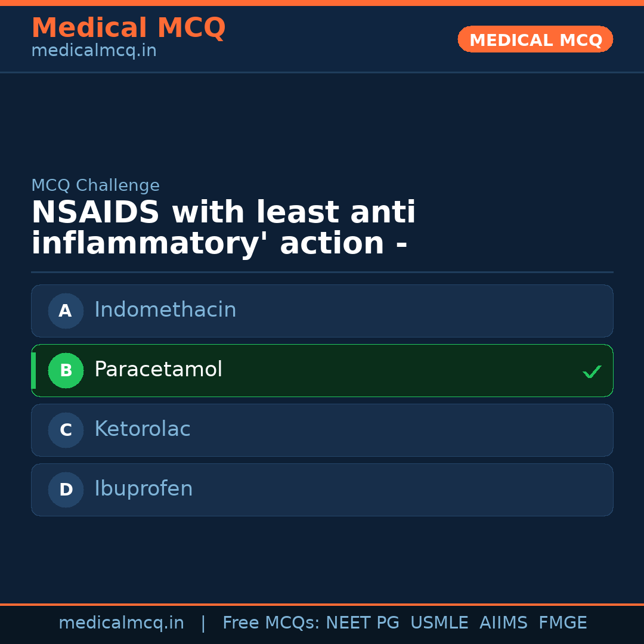Click the Medical MCQ header title

[128, 28]
